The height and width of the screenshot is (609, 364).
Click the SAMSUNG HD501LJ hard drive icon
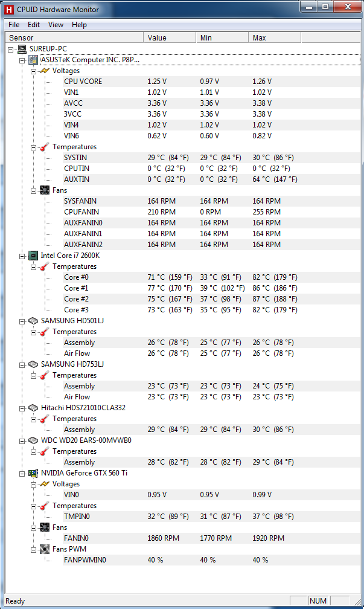tap(33, 321)
